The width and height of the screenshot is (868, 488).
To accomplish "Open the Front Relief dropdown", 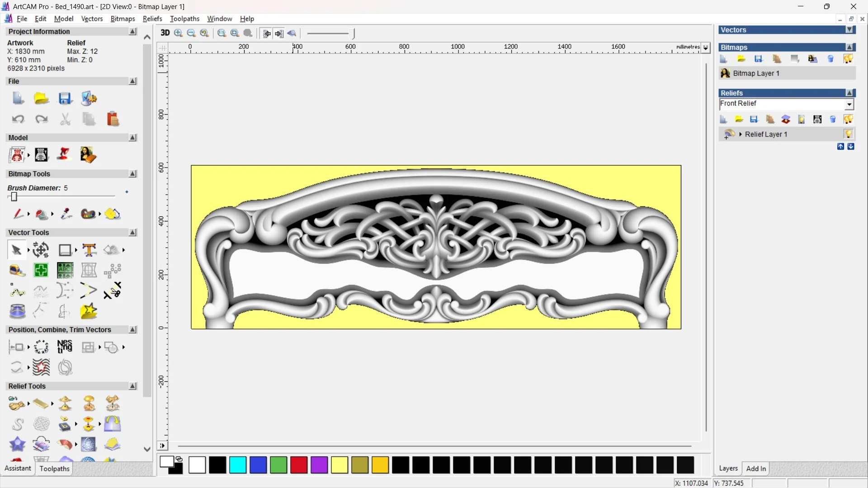I will (849, 104).
